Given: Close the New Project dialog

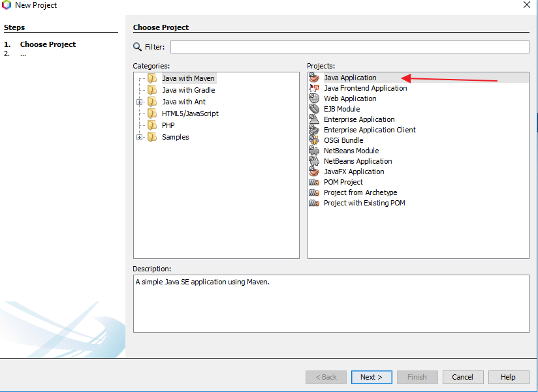Looking at the screenshot, I should tap(527, 5).
